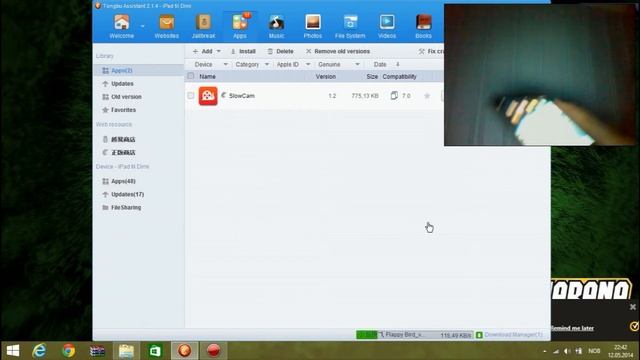Screen dimensions: 640x360
Task: Click the download speed 116.49 KB/s
Action: [456, 335]
